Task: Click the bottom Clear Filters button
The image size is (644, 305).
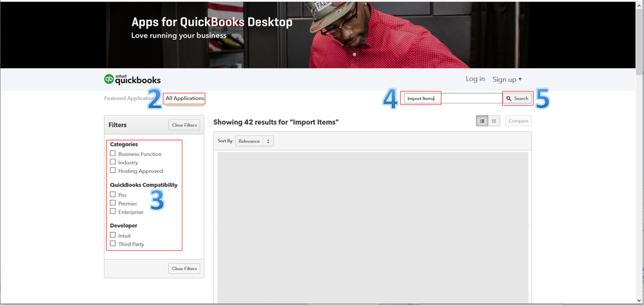Action: pyautogui.click(x=184, y=268)
